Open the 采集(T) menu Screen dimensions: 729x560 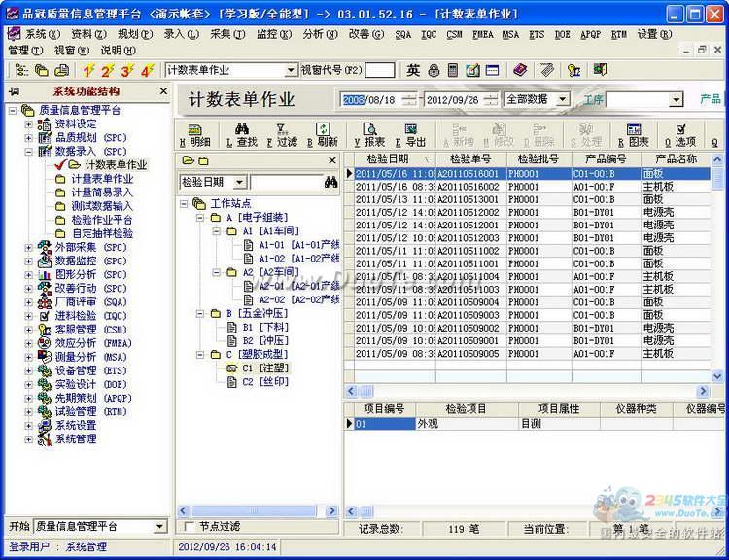[x=227, y=34]
